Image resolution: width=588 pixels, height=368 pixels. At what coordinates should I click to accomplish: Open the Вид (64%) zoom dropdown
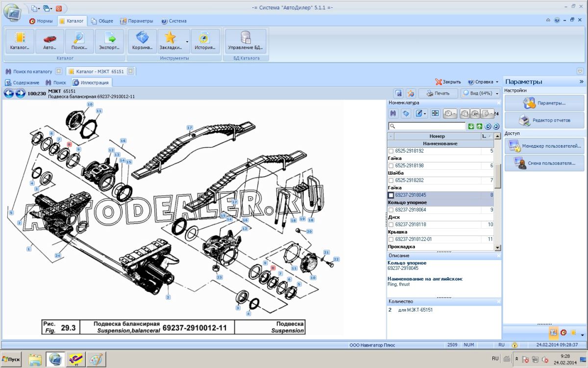click(480, 93)
